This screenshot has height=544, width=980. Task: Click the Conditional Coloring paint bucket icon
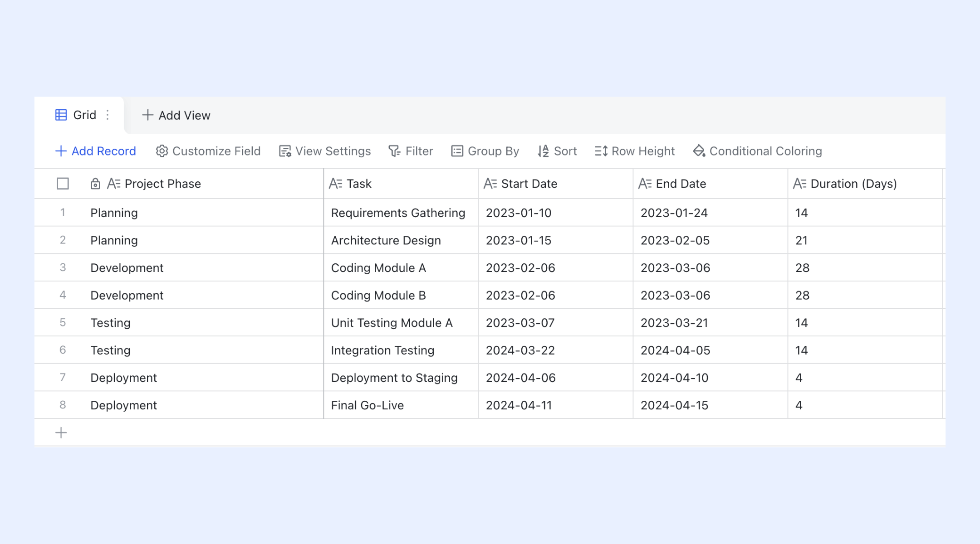click(x=699, y=151)
